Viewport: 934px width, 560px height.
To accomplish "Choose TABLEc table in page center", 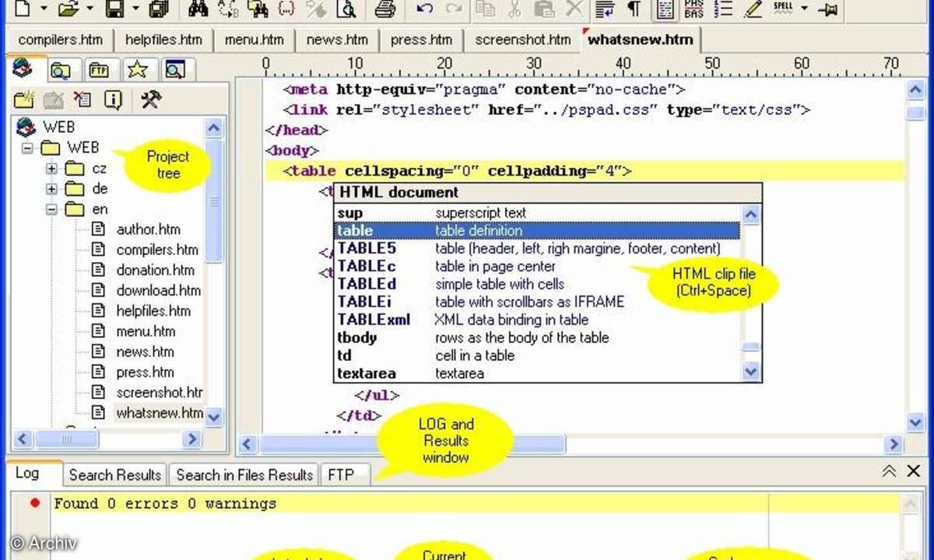I will (537, 267).
